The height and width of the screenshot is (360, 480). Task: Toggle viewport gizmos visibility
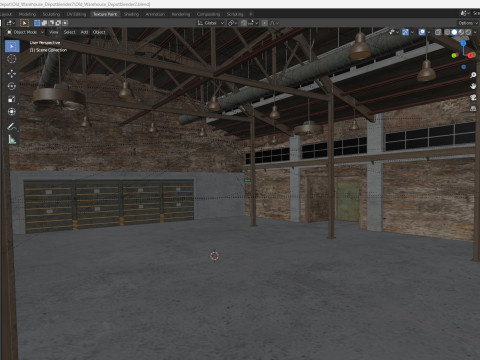click(405, 32)
